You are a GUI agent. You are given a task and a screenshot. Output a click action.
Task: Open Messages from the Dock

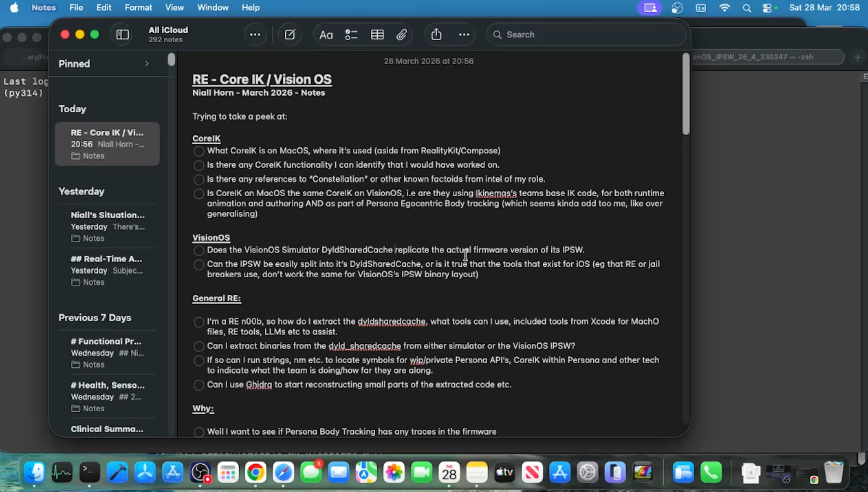click(311, 472)
